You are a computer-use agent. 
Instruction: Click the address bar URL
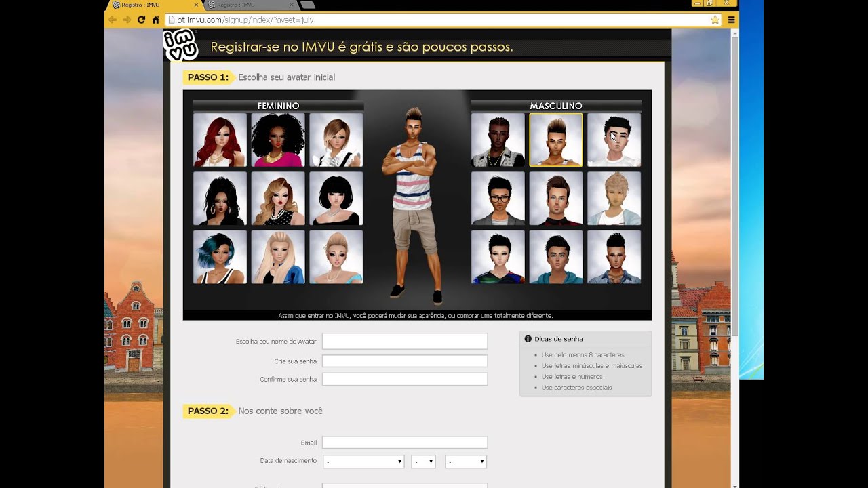point(245,20)
